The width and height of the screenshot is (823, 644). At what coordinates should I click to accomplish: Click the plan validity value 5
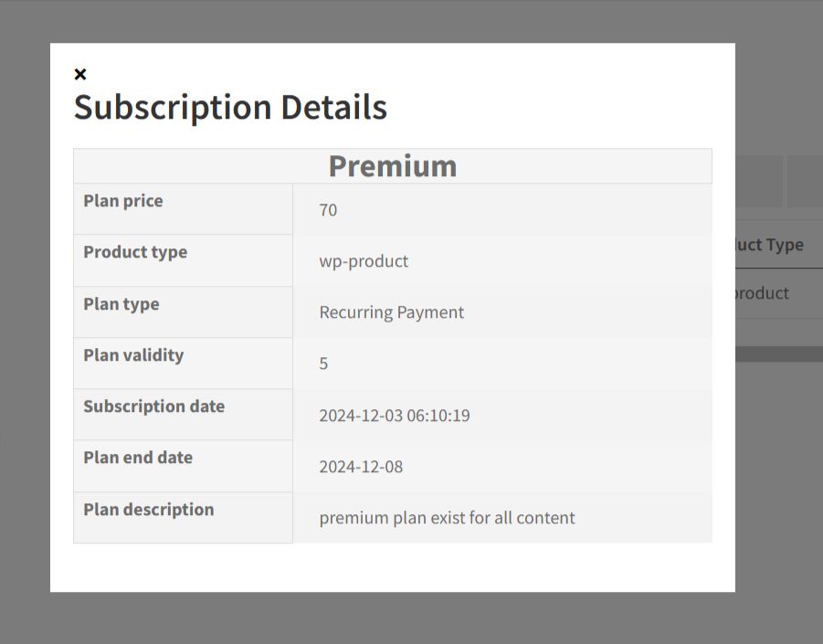click(323, 364)
